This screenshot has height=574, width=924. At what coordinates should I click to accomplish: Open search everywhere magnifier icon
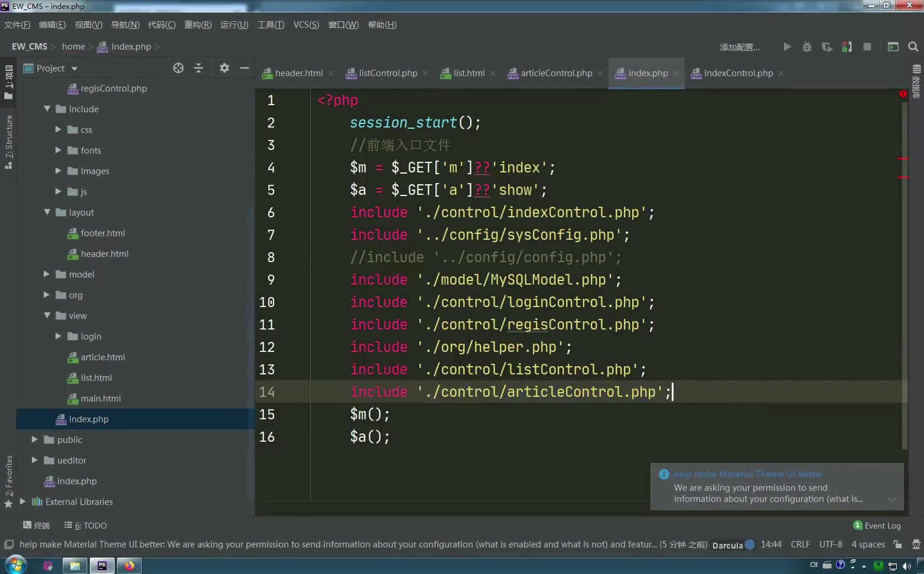(913, 47)
